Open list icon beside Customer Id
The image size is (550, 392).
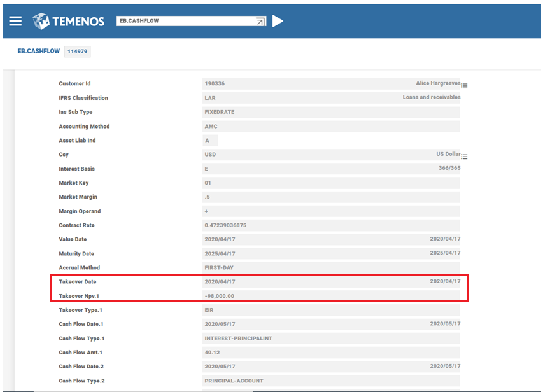point(464,86)
